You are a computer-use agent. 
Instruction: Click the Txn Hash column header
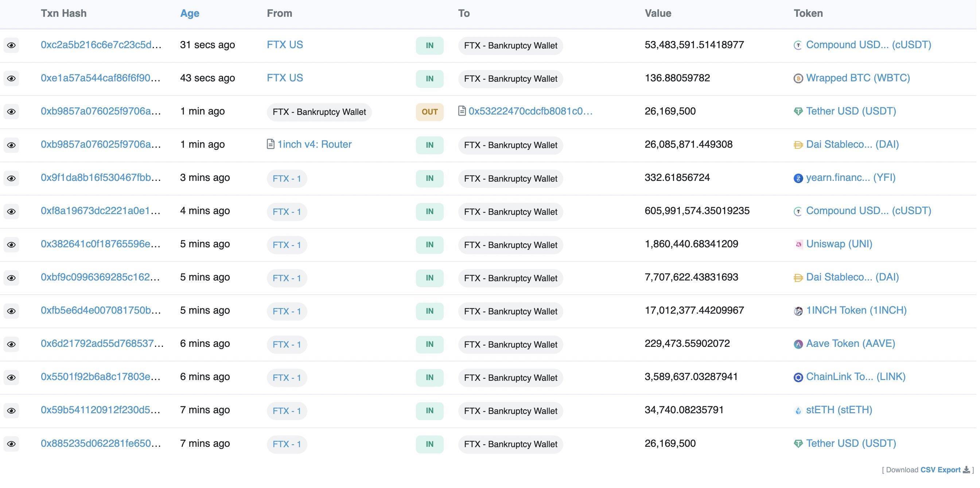(x=63, y=13)
